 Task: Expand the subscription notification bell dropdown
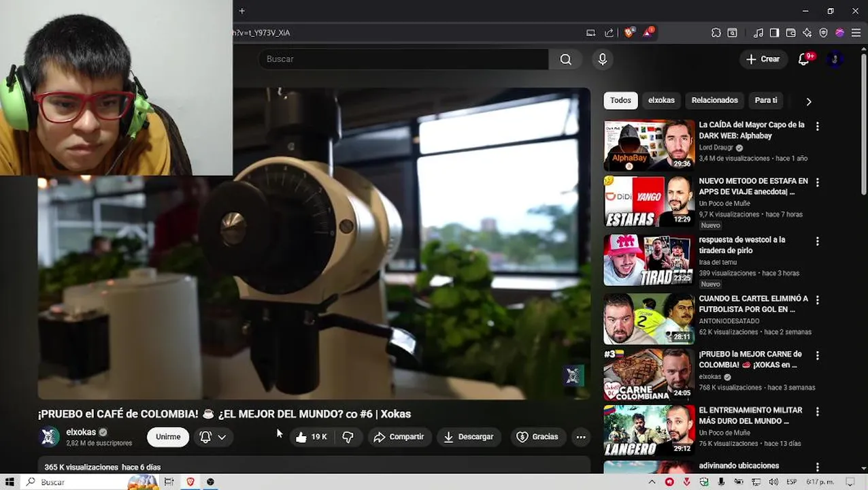213,437
